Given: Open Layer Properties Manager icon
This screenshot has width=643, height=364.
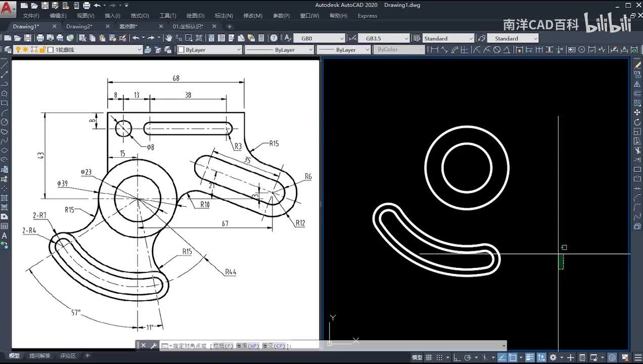Looking at the screenshot, I should click(8, 50).
